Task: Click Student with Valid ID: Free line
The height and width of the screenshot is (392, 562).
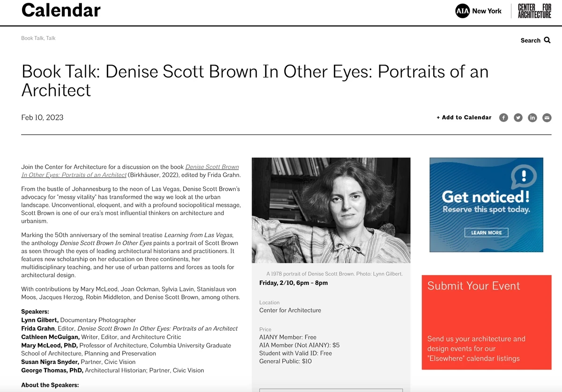Action: pos(296,353)
